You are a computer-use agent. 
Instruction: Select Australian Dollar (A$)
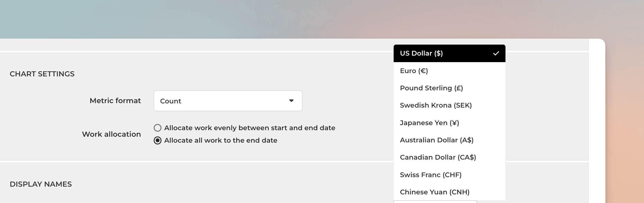449,140
